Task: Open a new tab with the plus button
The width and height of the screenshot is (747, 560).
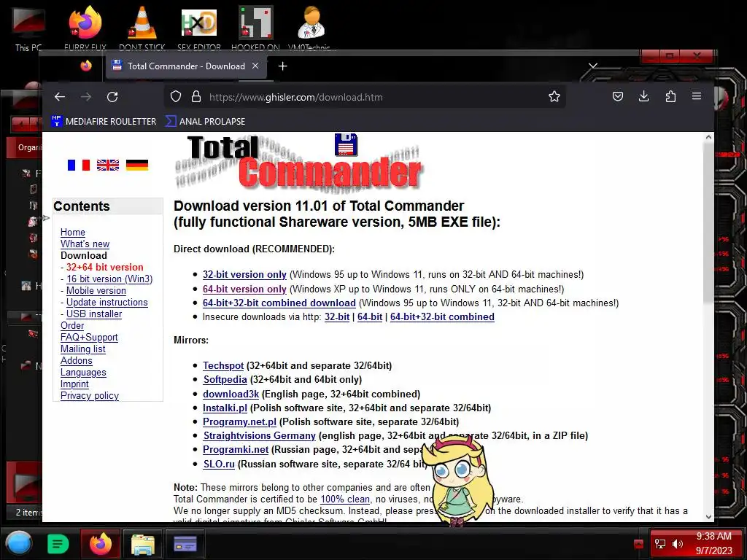Action: [x=282, y=66]
